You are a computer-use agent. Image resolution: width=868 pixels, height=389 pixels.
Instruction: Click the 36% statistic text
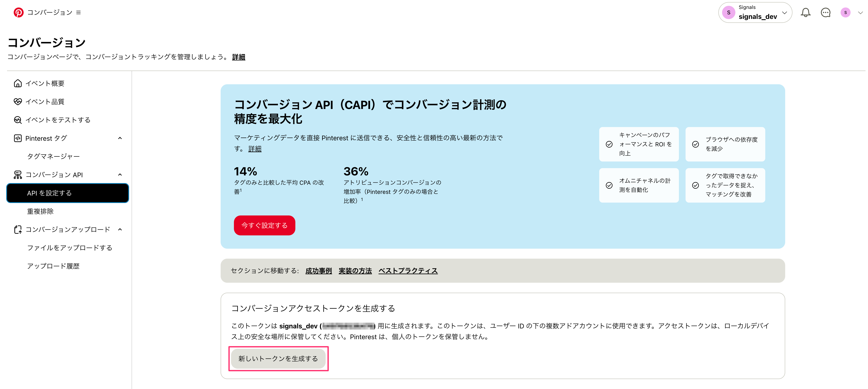356,171
